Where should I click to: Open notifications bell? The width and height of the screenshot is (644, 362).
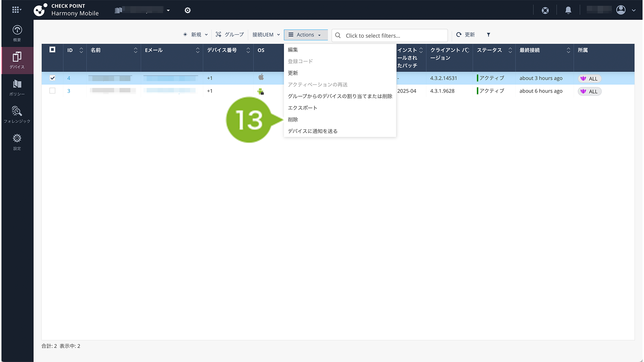(568, 10)
